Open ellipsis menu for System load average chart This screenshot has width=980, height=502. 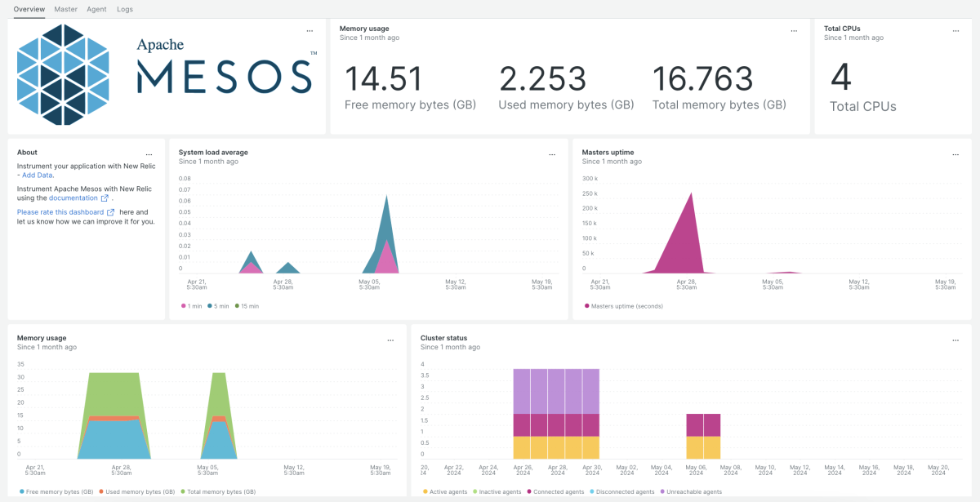click(x=552, y=153)
